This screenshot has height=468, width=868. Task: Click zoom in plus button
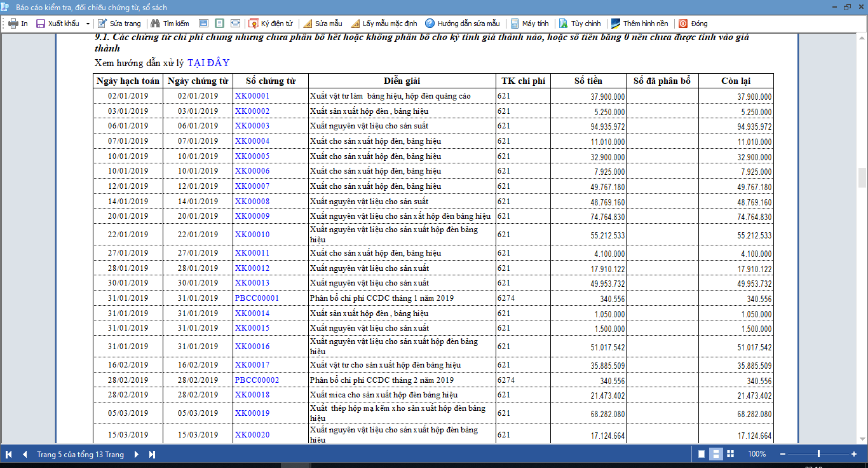pos(854,454)
